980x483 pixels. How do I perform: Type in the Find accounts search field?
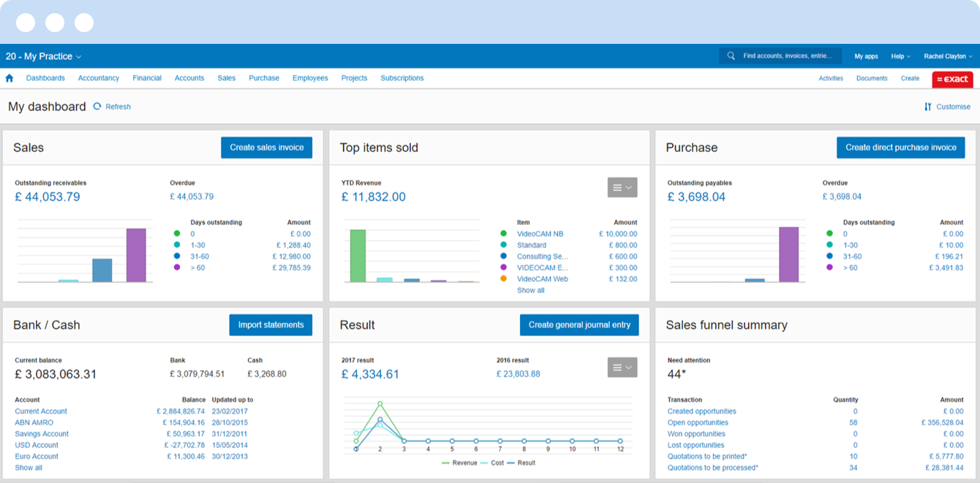786,56
